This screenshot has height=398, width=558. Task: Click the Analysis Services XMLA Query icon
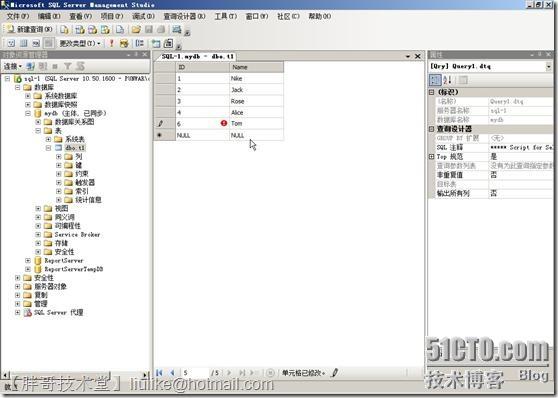(x=105, y=30)
